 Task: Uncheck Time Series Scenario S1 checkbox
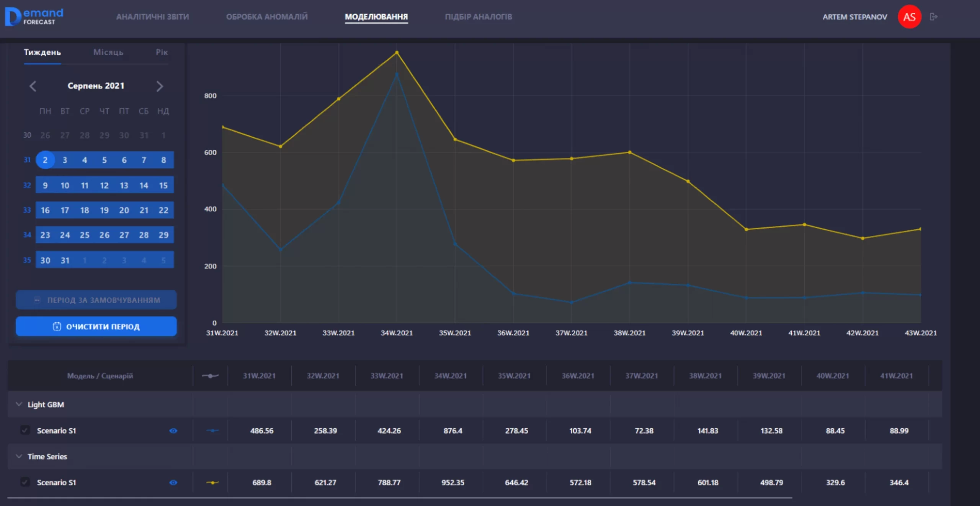(x=25, y=482)
